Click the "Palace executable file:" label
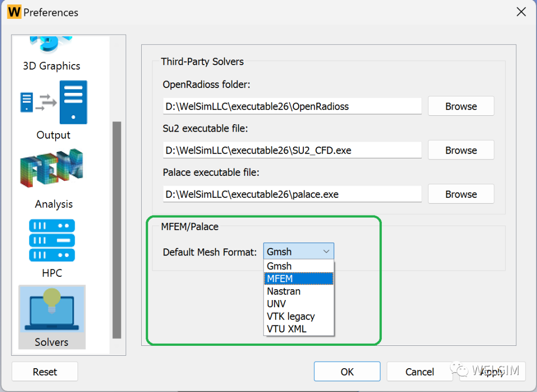Image resolution: width=537 pixels, height=392 pixels. point(211,172)
